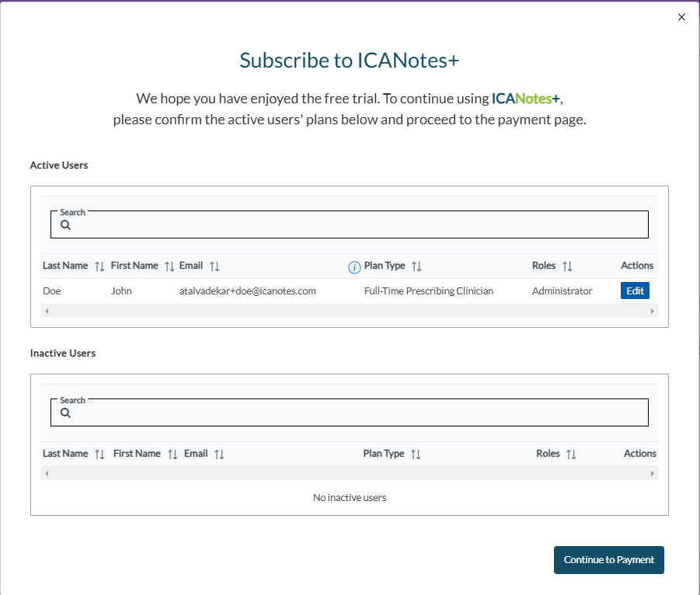Viewport: 700px width, 595px height.
Task: Sort Active Users by Roles
Action: pyautogui.click(x=567, y=266)
